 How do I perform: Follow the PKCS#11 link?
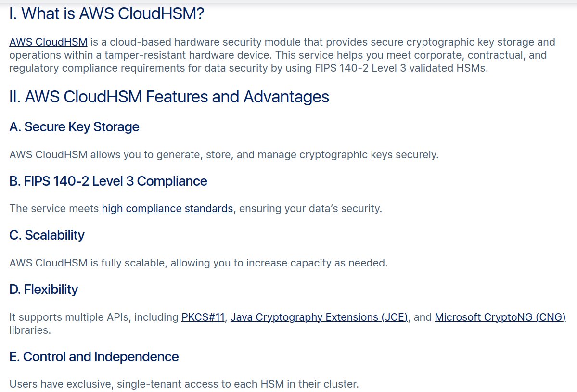(203, 317)
